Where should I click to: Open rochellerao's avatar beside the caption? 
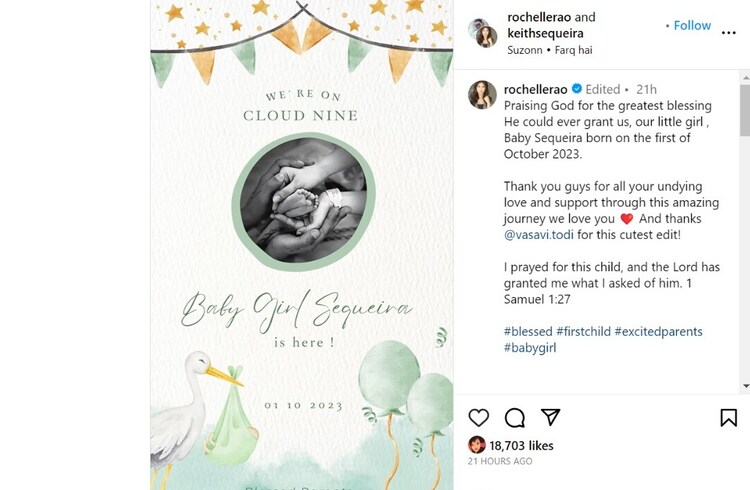coord(483,94)
